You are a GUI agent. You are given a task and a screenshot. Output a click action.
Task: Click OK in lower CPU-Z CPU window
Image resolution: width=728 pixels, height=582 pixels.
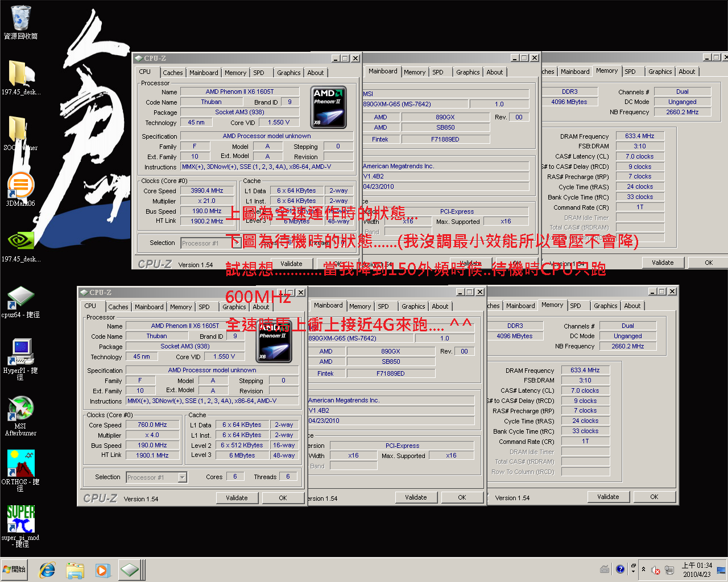point(283,498)
